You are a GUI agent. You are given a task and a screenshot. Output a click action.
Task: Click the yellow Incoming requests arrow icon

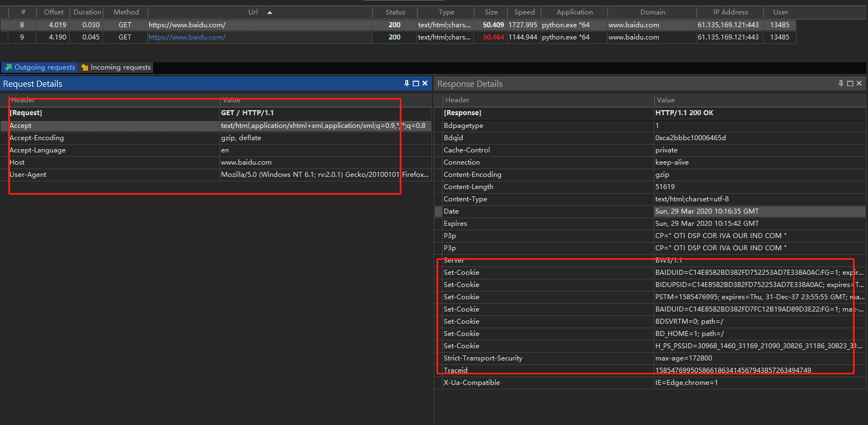tap(85, 67)
